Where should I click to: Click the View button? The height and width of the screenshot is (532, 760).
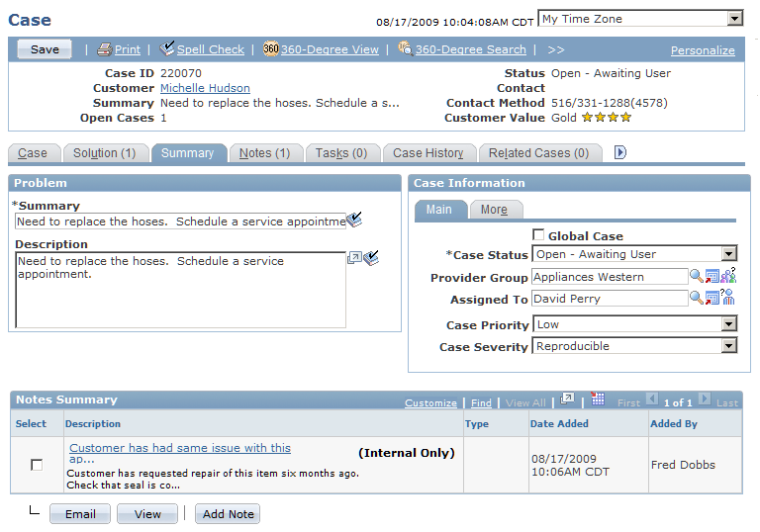click(x=147, y=513)
